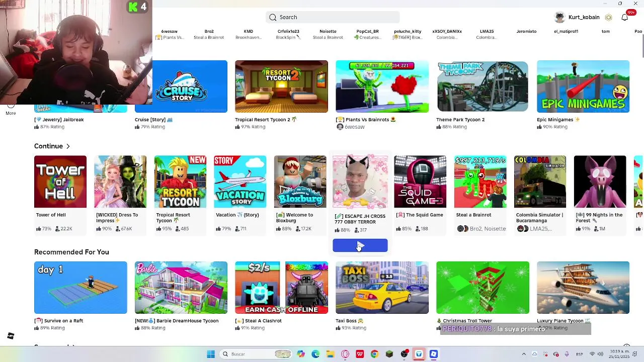Open the Windows Start menu
This screenshot has height=362, width=644.
[211, 354]
